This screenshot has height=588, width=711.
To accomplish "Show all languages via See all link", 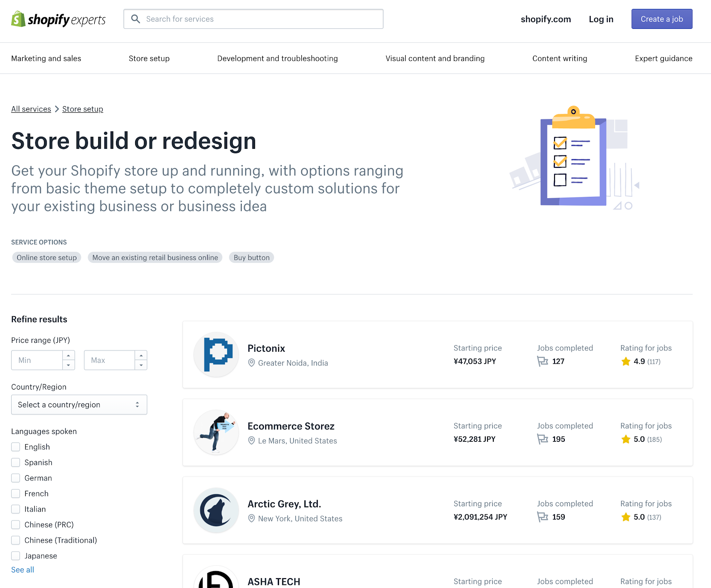I will (22, 569).
